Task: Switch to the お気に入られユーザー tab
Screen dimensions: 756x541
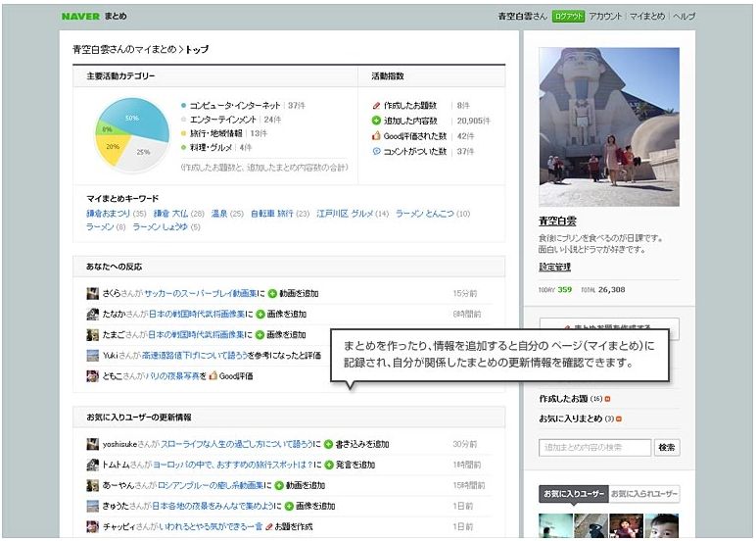Action: pyautogui.click(x=644, y=494)
